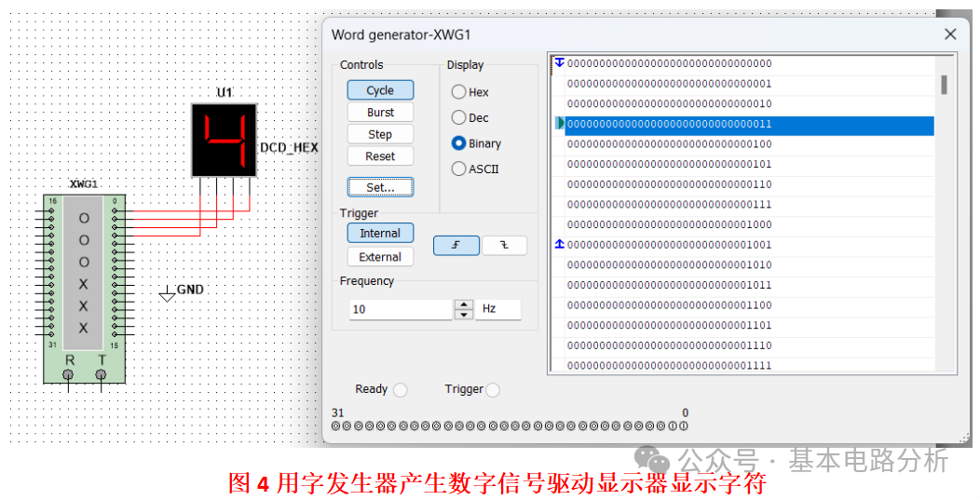This screenshot has height=500, width=980.
Task: Click the Cycle control button
Action: click(x=380, y=90)
